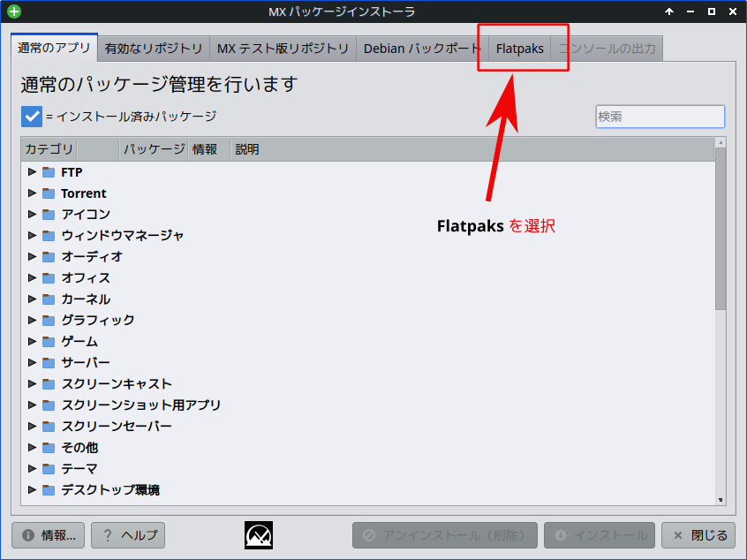Expand the アイコン category arrow

(x=32, y=214)
